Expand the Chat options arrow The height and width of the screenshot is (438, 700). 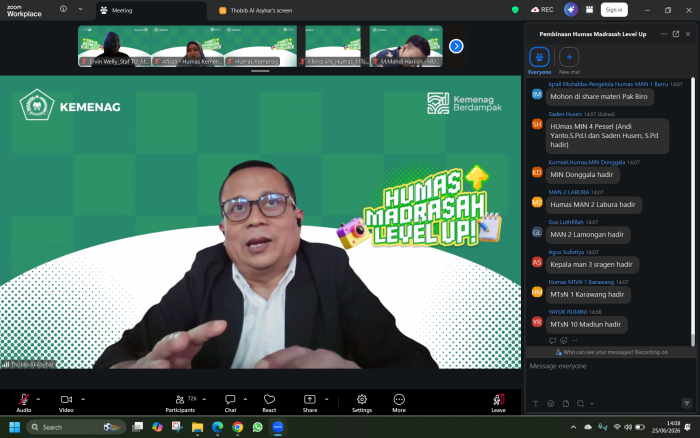(x=245, y=399)
